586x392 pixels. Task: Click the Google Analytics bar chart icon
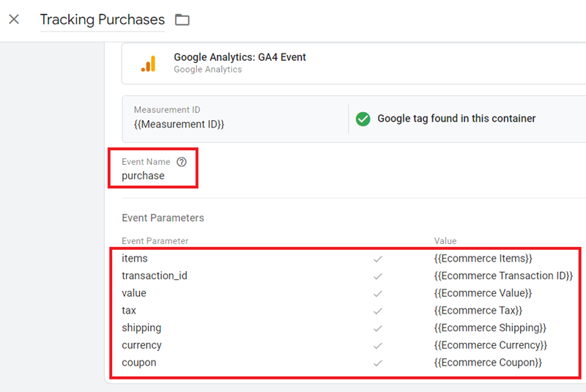(x=149, y=64)
